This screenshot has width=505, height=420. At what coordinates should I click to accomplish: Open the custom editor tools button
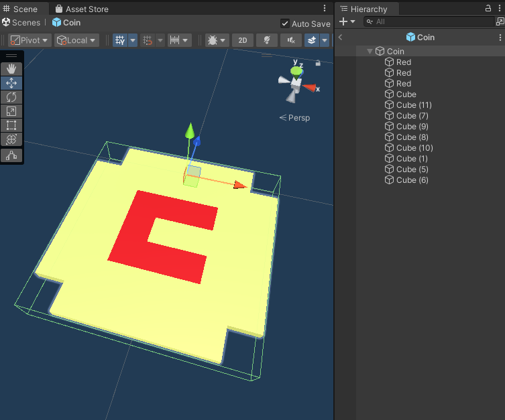pos(11,155)
